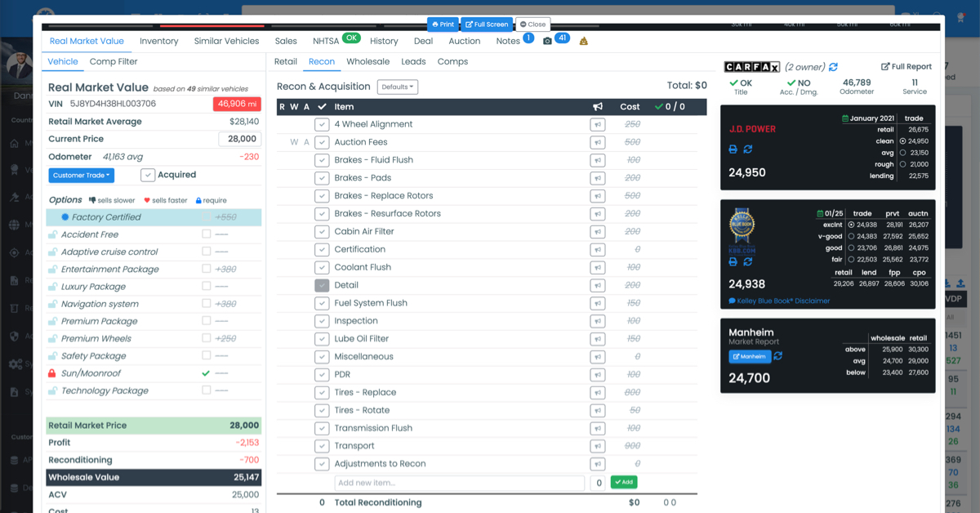
Task: Click megaphone icon for 4 Wheel Alignment
Action: pyautogui.click(x=597, y=124)
